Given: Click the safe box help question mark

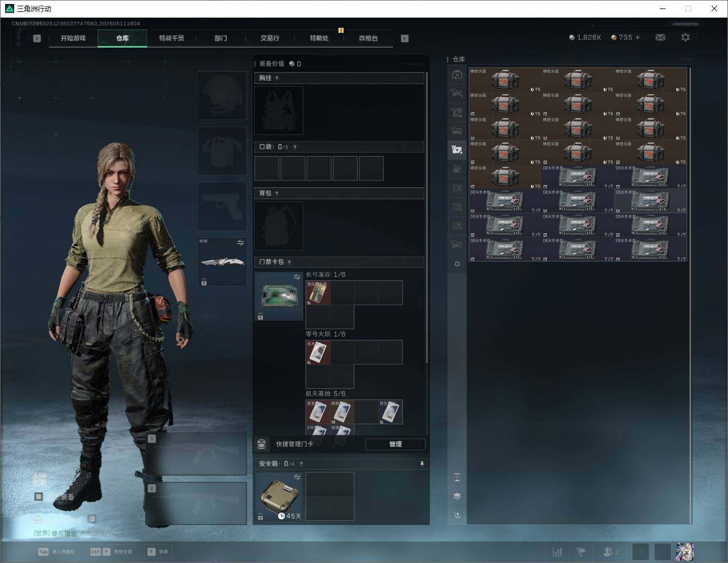Looking at the screenshot, I should tap(301, 464).
